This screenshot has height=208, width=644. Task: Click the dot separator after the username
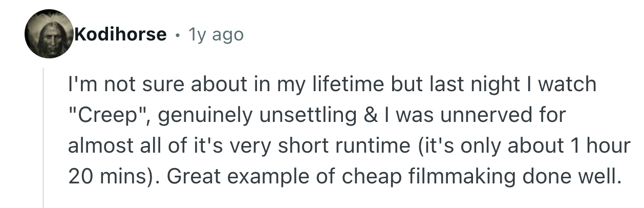click(177, 35)
